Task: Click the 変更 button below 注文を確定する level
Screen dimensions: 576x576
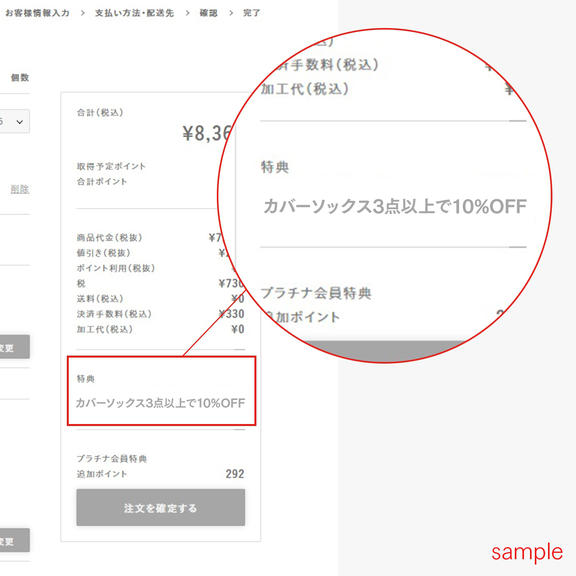Action: pos(14,540)
